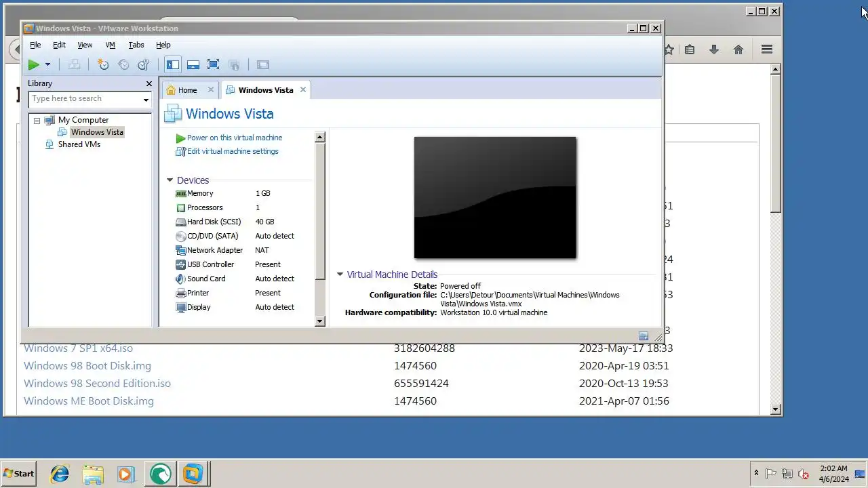Click the Unity mode toolbar icon
The height and width of the screenshot is (488, 868).
click(234, 65)
